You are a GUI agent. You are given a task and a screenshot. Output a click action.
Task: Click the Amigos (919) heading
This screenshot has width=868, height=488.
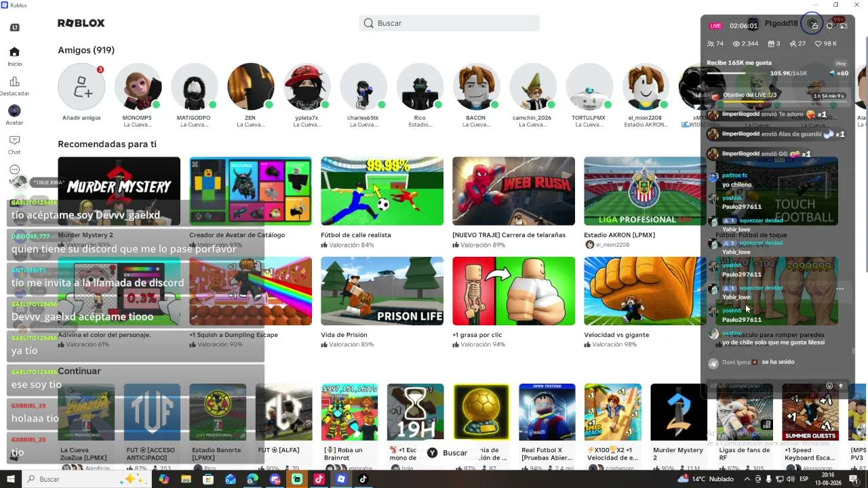coord(86,50)
